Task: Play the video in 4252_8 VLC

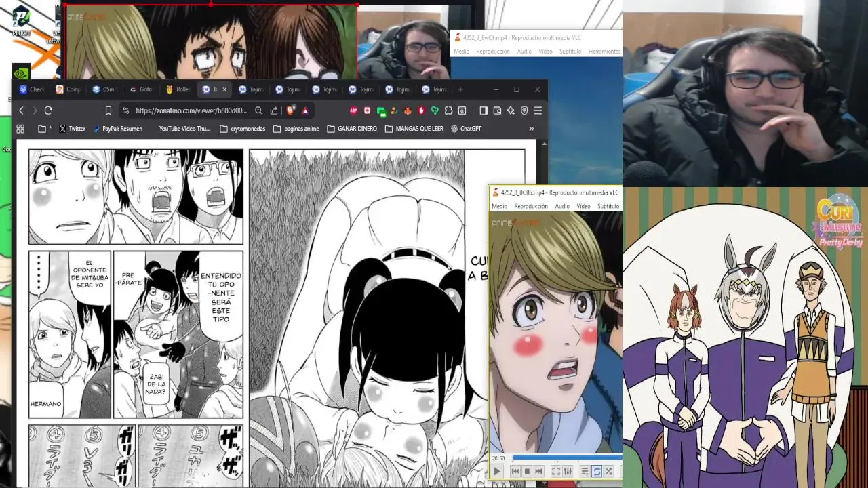Action: 496,471
